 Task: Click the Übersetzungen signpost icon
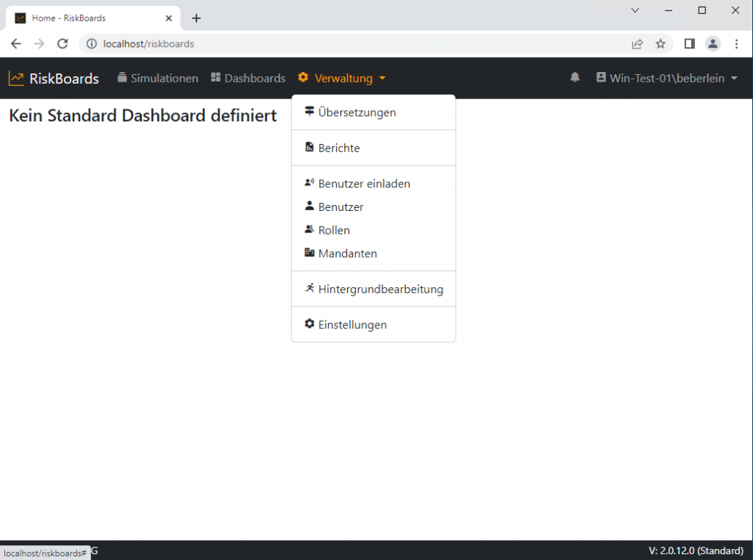click(x=310, y=111)
